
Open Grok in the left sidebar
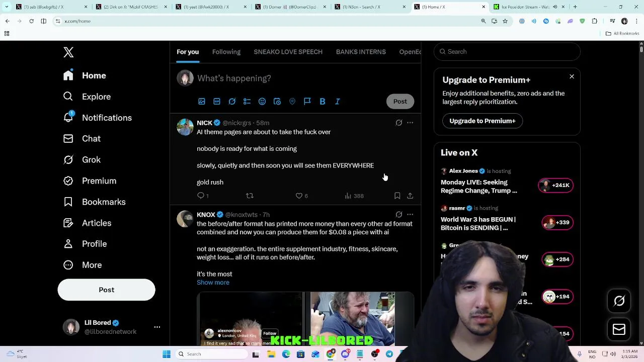(x=82, y=160)
